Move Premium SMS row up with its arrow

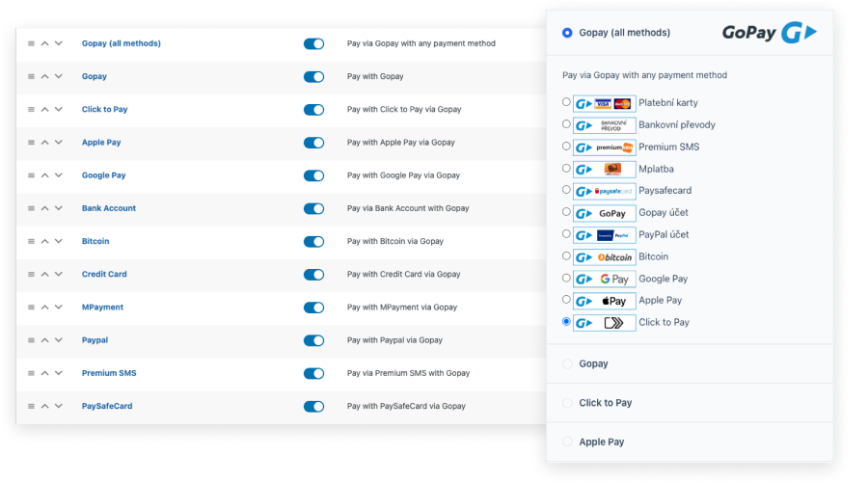(44, 373)
